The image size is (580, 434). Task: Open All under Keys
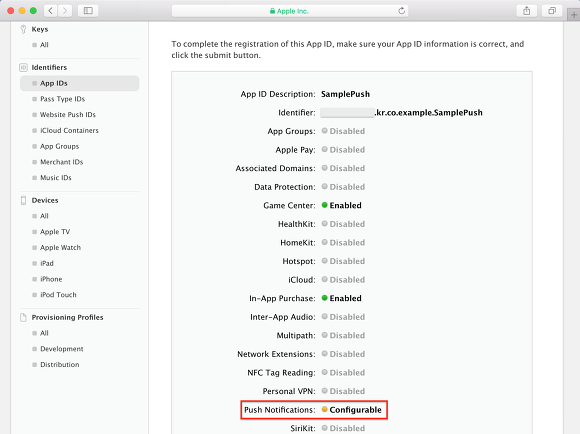point(44,45)
